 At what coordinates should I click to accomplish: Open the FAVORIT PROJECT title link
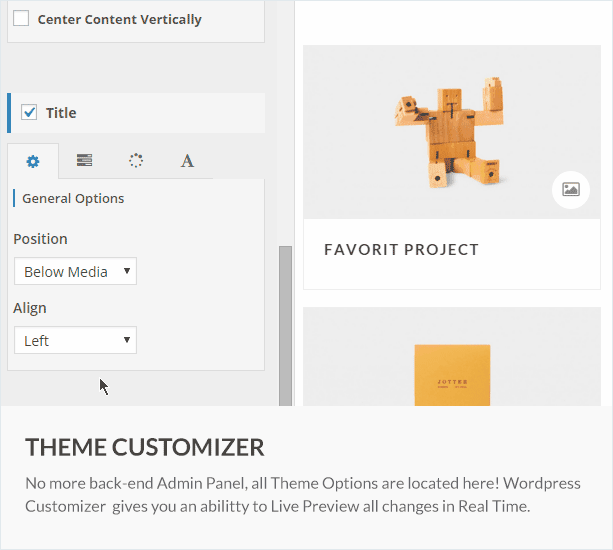coord(401,250)
